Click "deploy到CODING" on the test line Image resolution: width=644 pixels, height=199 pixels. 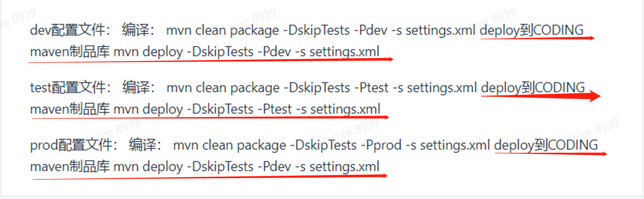533,88
